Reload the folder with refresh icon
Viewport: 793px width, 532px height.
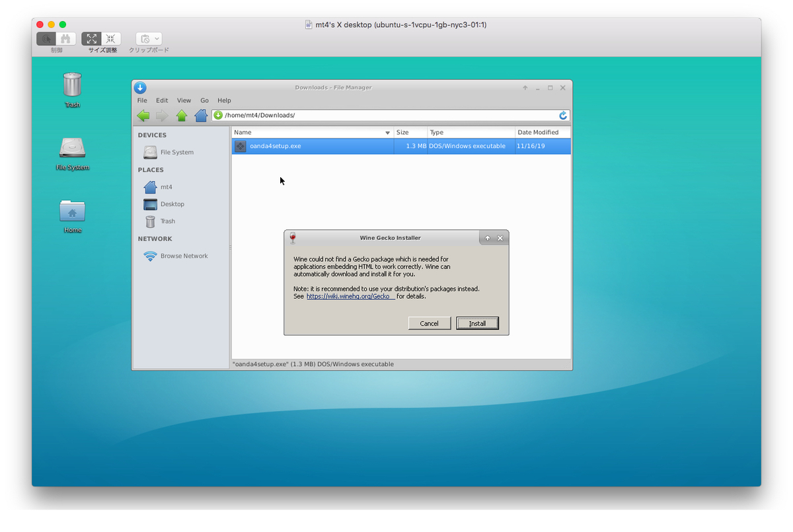click(x=563, y=115)
